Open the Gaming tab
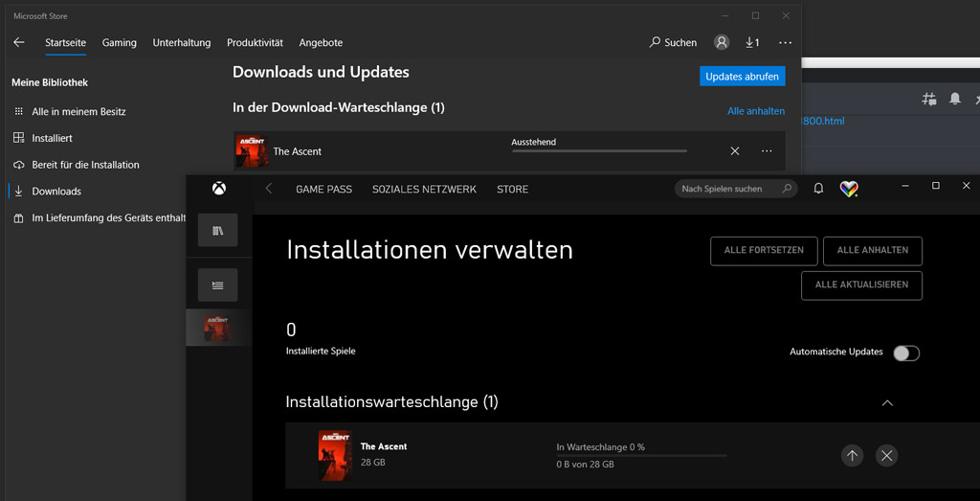The height and width of the screenshot is (501, 980). tap(120, 42)
